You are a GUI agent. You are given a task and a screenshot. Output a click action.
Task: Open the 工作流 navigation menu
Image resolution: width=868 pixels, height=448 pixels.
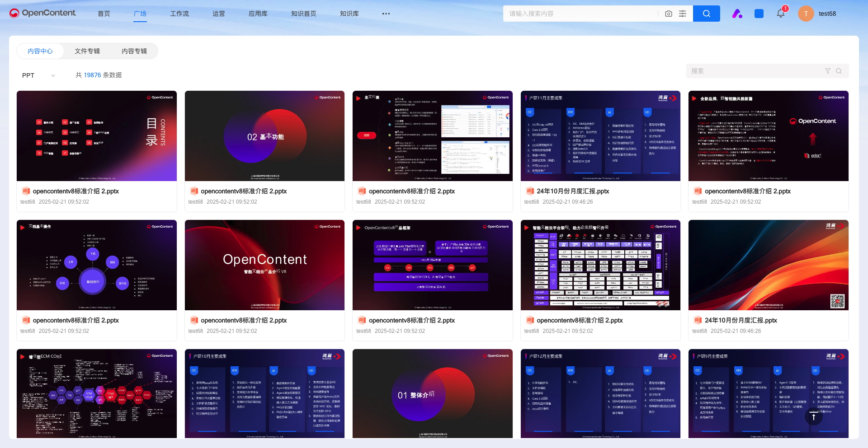pyautogui.click(x=179, y=14)
